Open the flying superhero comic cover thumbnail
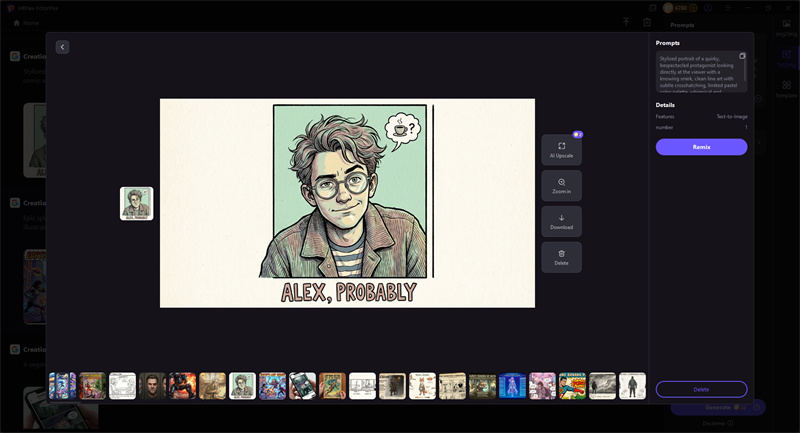The image size is (800, 433). pos(572,386)
